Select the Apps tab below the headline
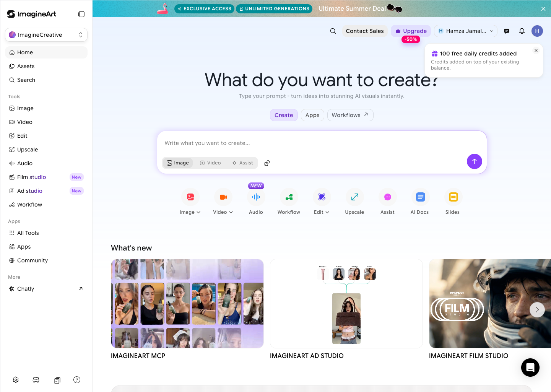This screenshot has width=551, height=392. coord(312,115)
